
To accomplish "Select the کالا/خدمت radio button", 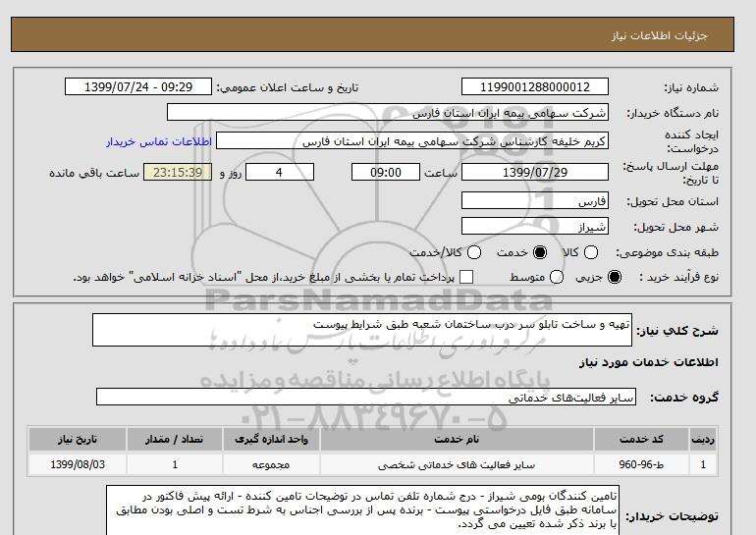I will pyautogui.click(x=474, y=252).
